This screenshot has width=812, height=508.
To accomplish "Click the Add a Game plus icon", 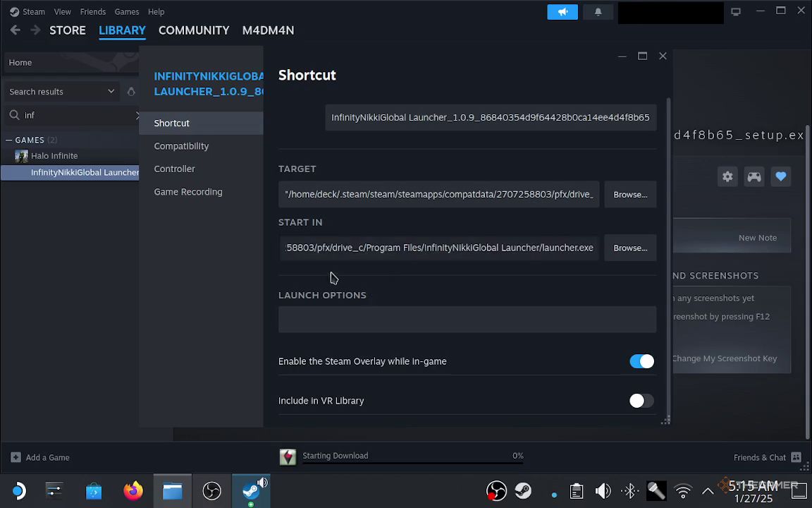I will (16, 457).
